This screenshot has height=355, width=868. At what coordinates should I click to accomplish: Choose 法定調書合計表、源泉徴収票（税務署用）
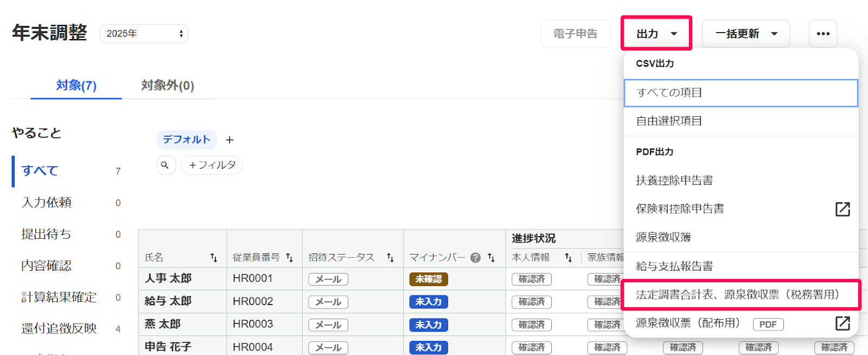741,295
